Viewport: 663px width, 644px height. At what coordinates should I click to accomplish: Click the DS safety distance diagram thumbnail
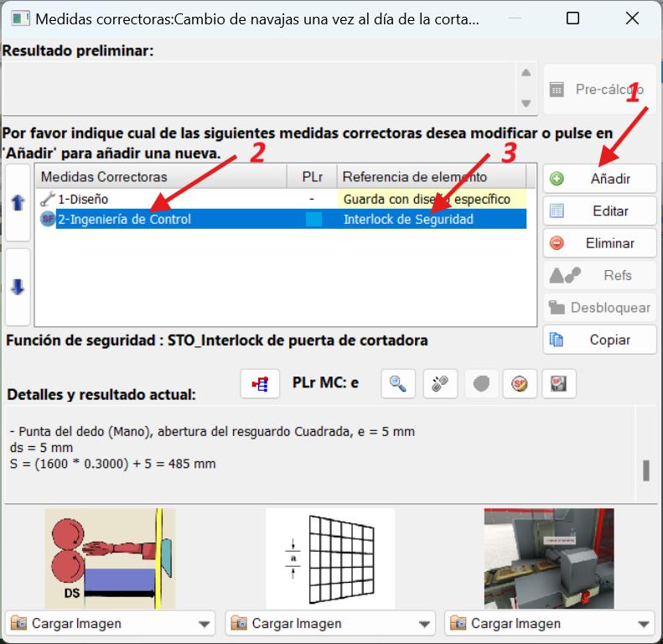pos(111,558)
